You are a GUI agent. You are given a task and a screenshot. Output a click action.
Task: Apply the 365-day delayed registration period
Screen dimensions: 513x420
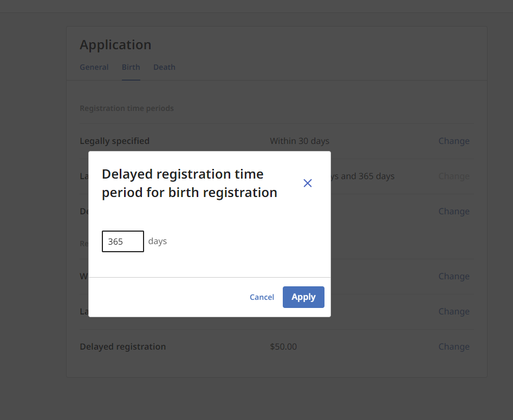tap(303, 297)
